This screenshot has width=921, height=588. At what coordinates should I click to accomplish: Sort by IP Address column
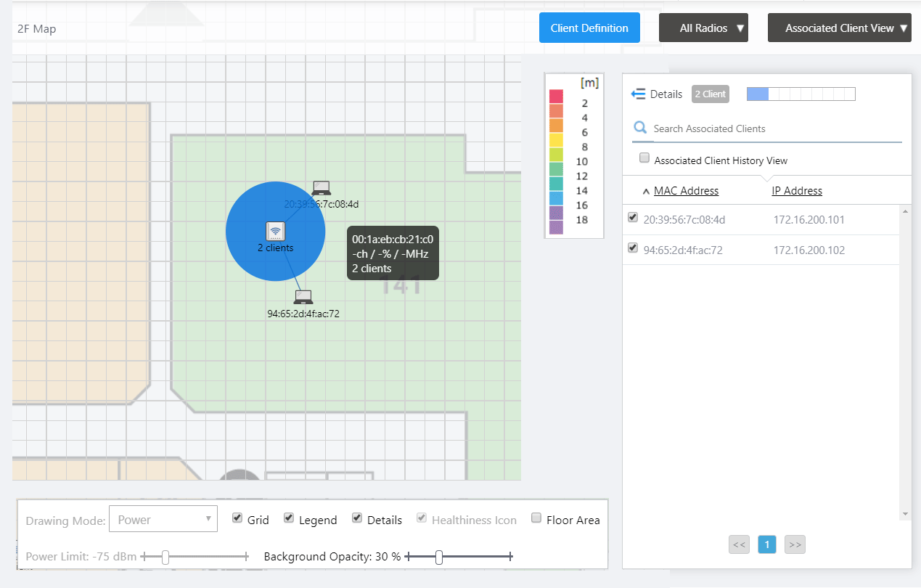(x=797, y=191)
